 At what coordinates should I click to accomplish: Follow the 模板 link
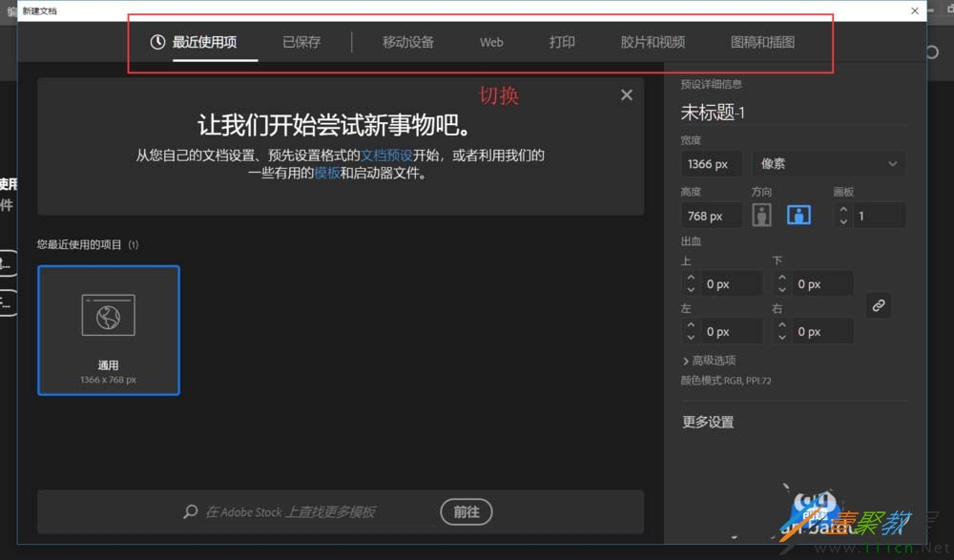326,173
